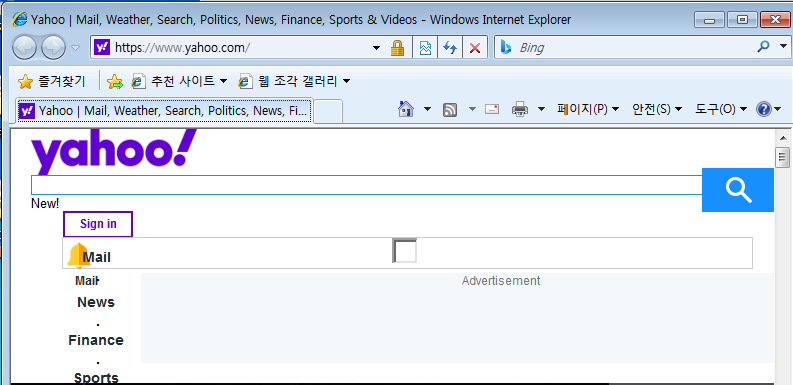
Task: Click the Internet Explorer title bar icon
Action: point(20,19)
